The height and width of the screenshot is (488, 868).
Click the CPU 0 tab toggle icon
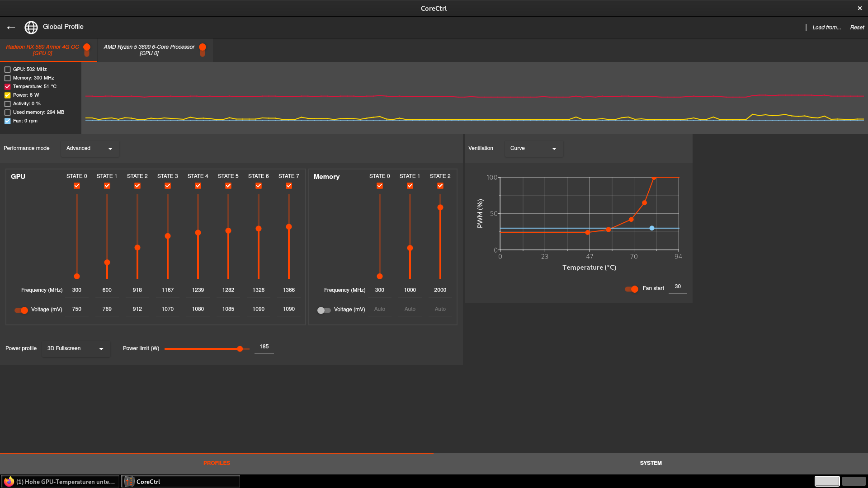pyautogui.click(x=203, y=50)
